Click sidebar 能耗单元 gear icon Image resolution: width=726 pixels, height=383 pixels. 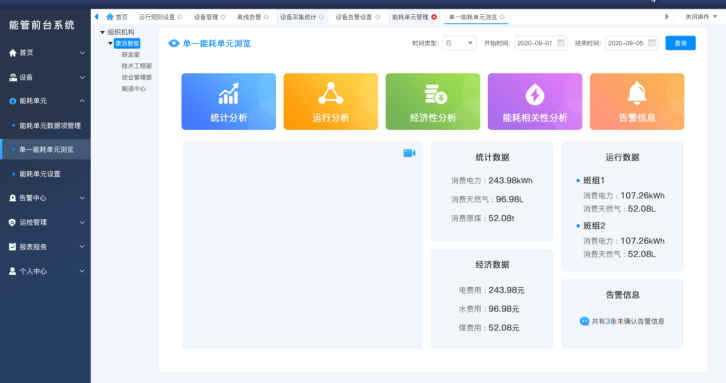13,101
